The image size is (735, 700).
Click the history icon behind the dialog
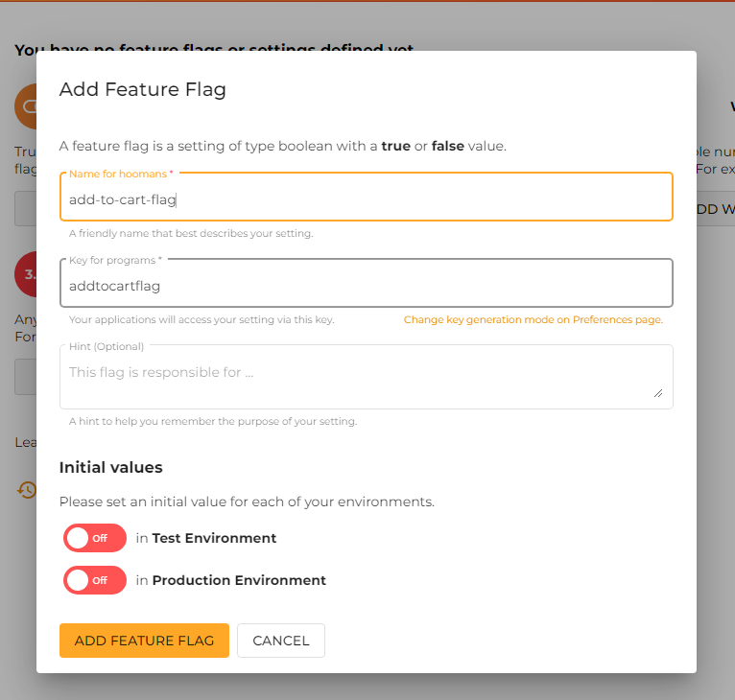(26, 490)
